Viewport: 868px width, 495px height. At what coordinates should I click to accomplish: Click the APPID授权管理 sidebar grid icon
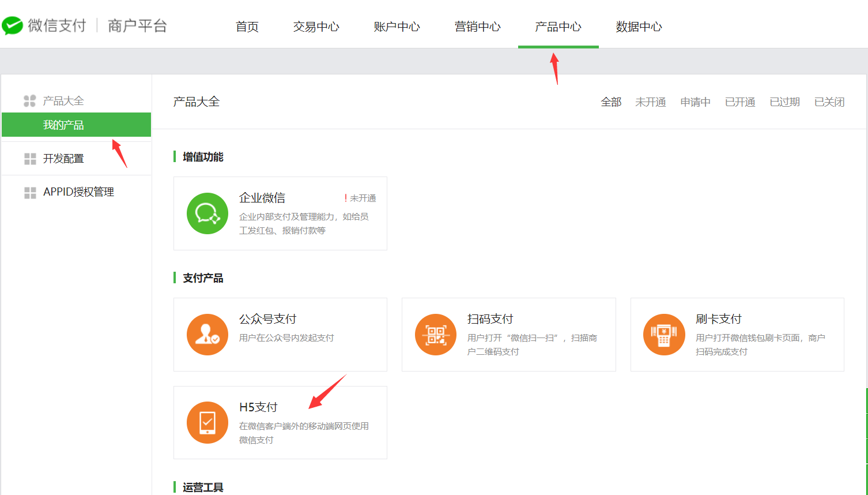pos(30,192)
